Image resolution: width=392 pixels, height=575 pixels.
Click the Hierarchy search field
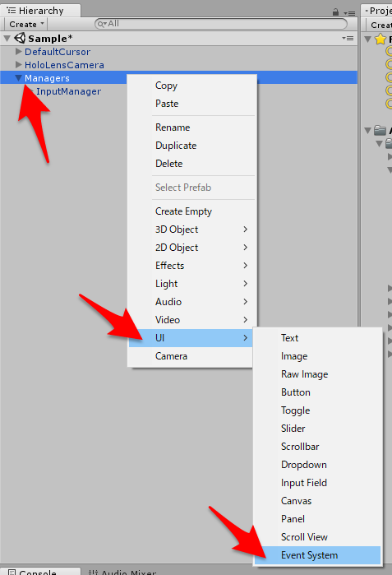pos(221,24)
